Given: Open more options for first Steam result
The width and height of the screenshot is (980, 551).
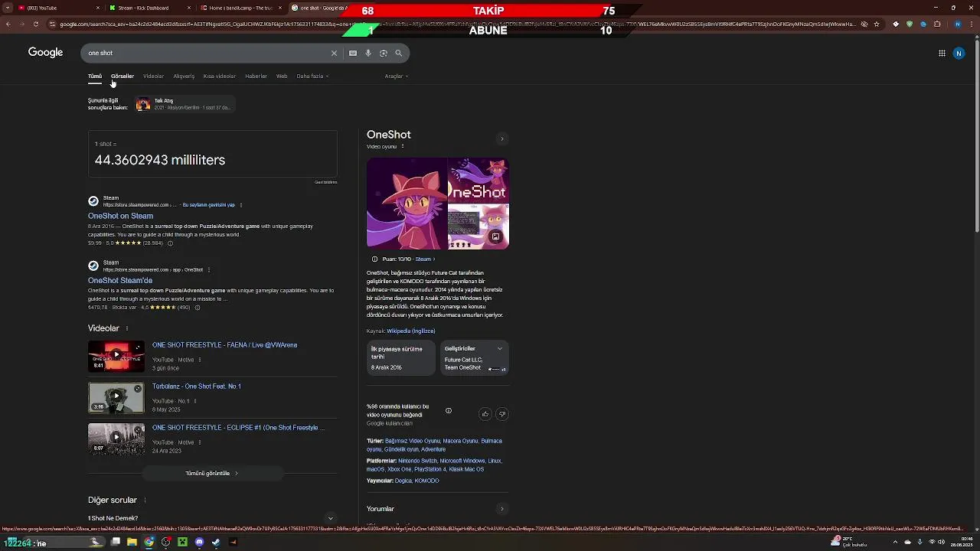Looking at the screenshot, I should 241,205.
